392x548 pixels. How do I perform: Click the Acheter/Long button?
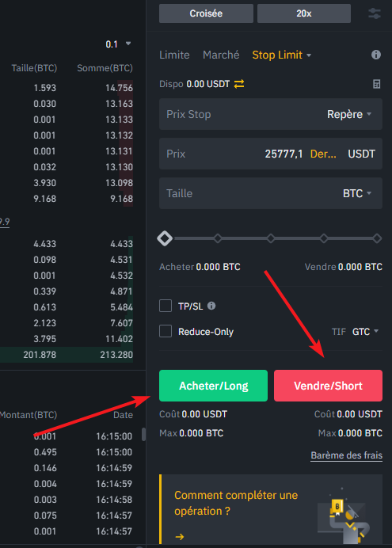click(214, 386)
